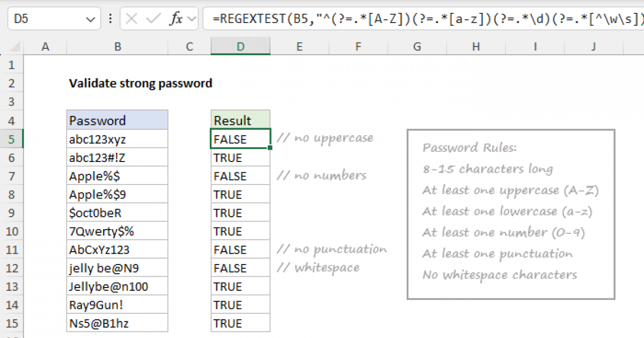Select cell containing password abc123xyz
Image resolution: width=644 pixels, height=338 pixels.
pyautogui.click(x=117, y=138)
